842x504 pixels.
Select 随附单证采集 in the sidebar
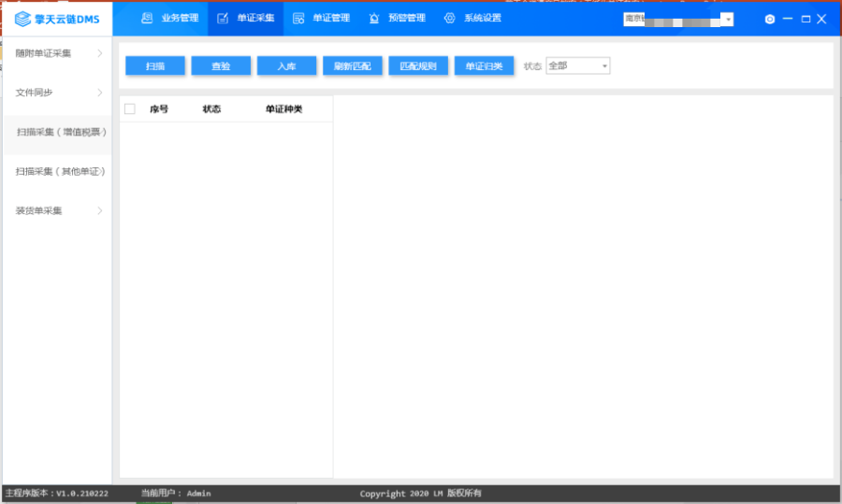coord(57,53)
